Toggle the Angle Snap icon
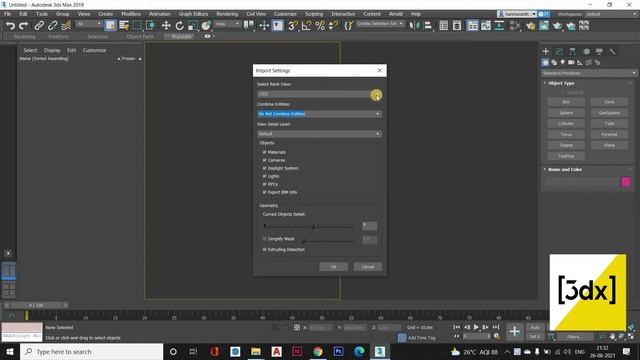640x360 pixels. click(306, 26)
